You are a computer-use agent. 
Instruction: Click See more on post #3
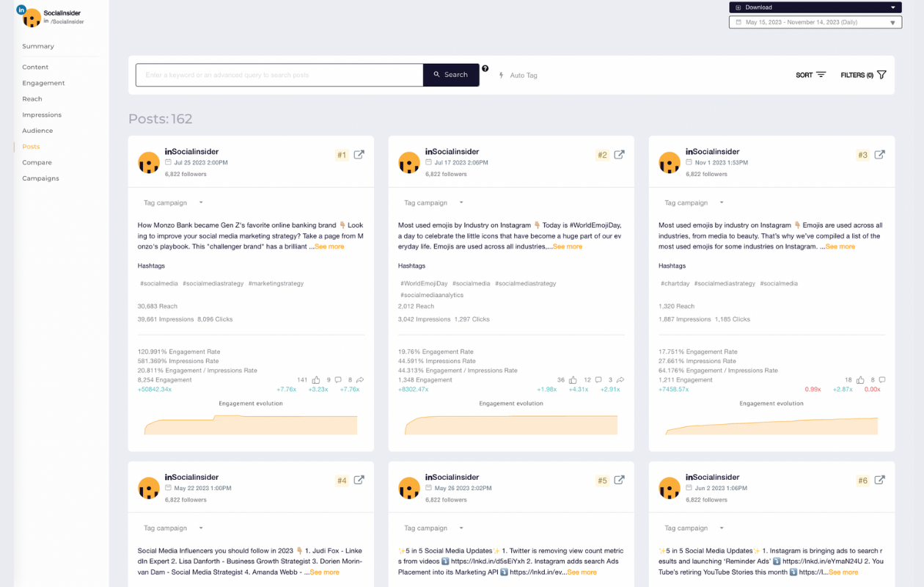[x=840, y=247]
